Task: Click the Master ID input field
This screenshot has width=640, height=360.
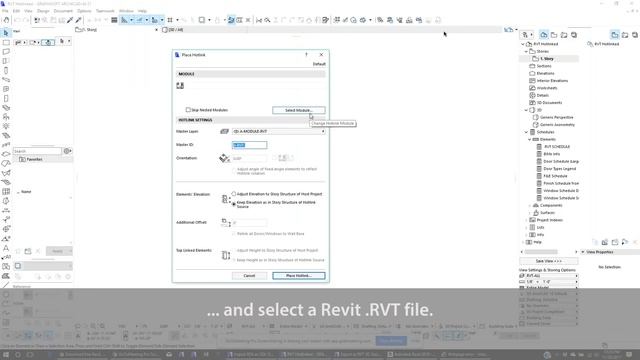Action: pyautogui.click(x=249, y=145)
